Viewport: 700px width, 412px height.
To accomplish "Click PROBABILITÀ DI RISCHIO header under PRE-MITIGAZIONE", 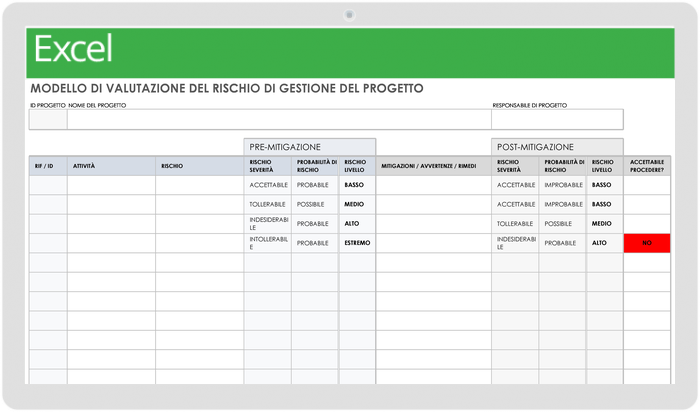I will [x=315, y=166].
